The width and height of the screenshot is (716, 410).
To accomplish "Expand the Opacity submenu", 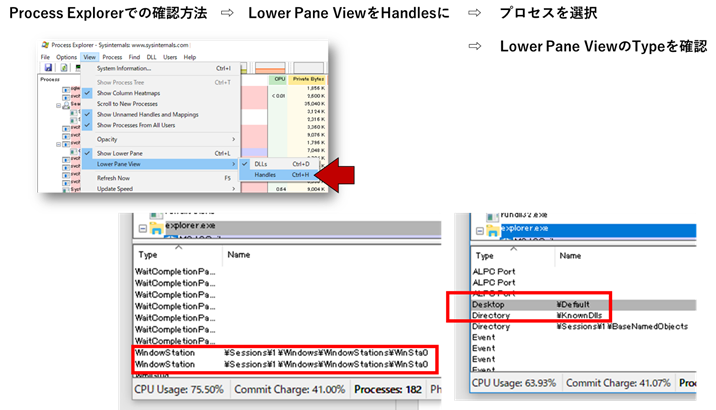I will [160, 139].
